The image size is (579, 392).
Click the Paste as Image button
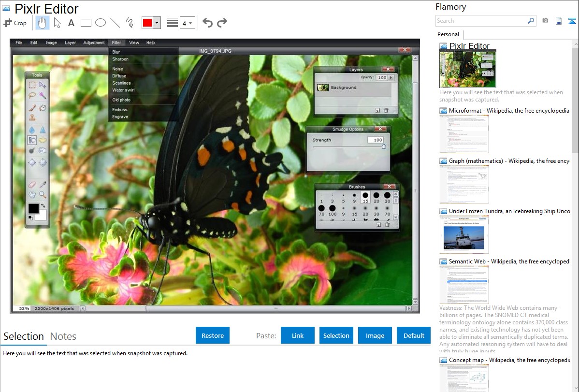click(375, 335)
